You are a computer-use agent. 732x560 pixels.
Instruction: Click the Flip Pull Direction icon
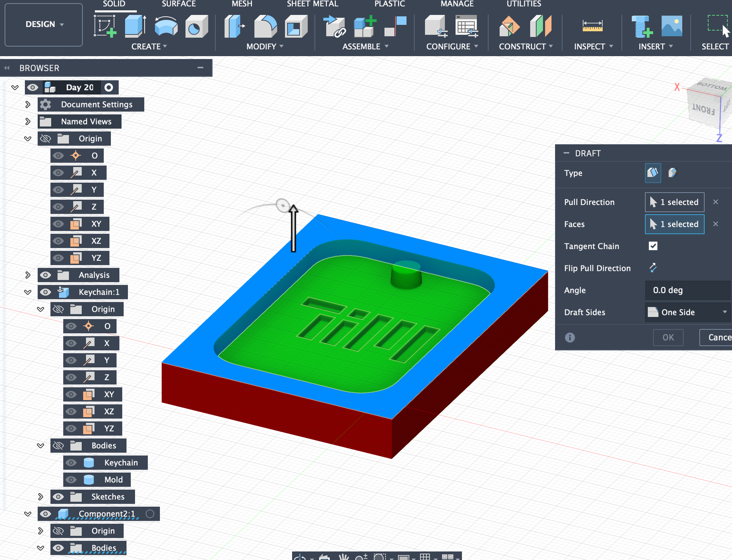click(653, 268)
